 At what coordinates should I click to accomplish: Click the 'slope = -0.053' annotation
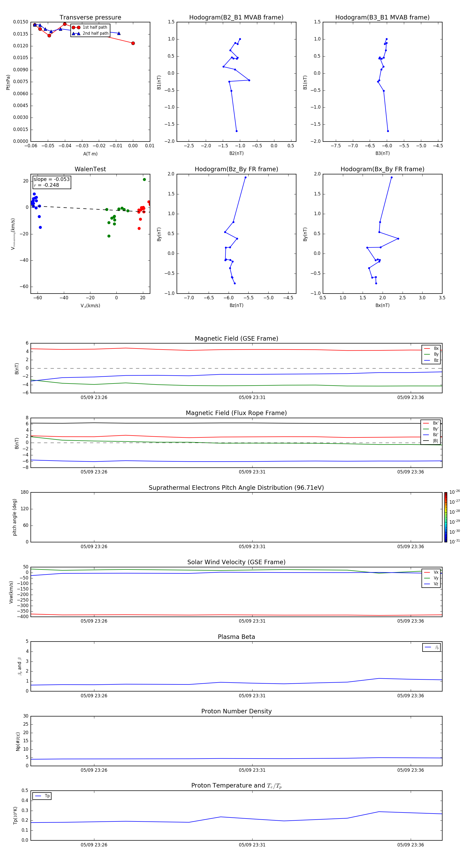(52, 179)
